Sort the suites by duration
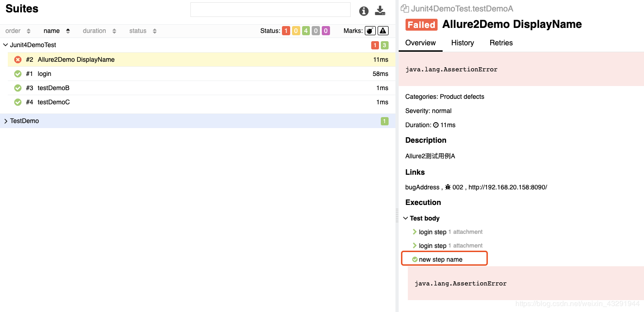This screenshot has width=644, height=312. coord(99,31)
